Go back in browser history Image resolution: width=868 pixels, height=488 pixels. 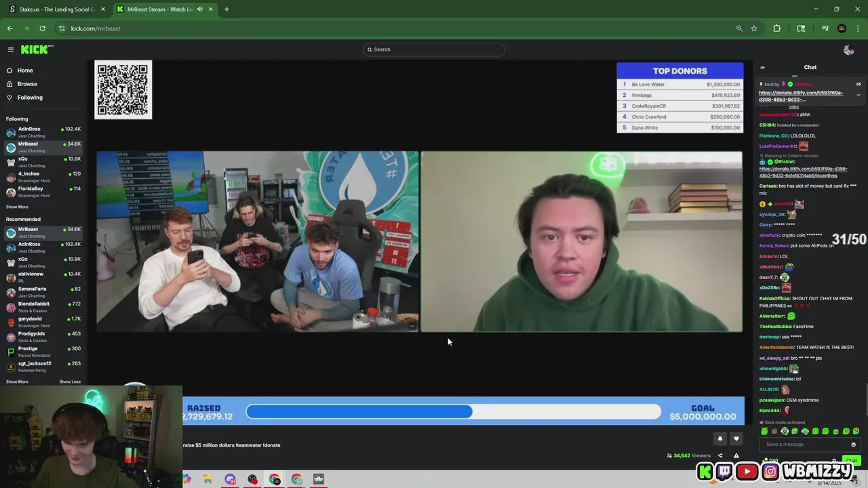(9, 28)
